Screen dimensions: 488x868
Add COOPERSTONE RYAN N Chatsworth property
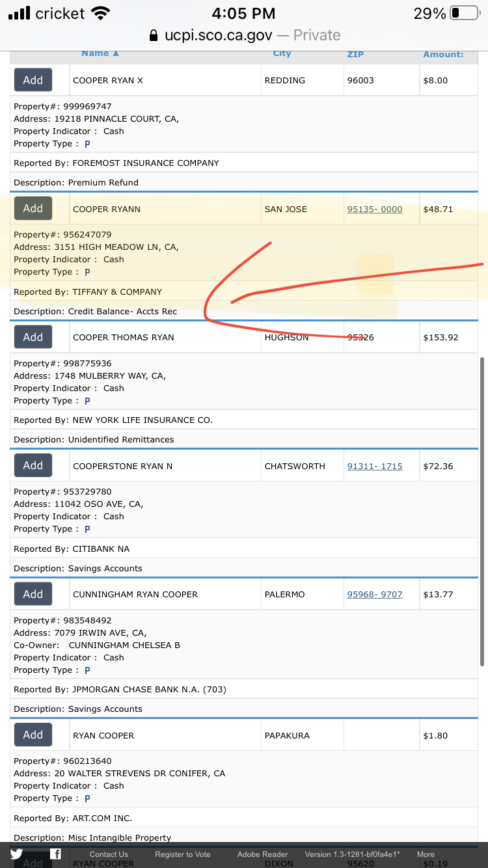tap(33, 465)
